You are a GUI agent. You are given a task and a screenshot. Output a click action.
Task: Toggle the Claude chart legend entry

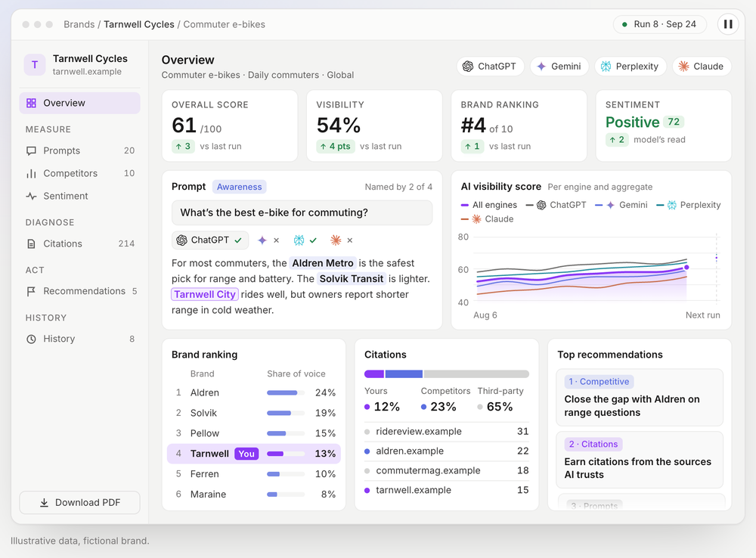(x=487, y=219)
